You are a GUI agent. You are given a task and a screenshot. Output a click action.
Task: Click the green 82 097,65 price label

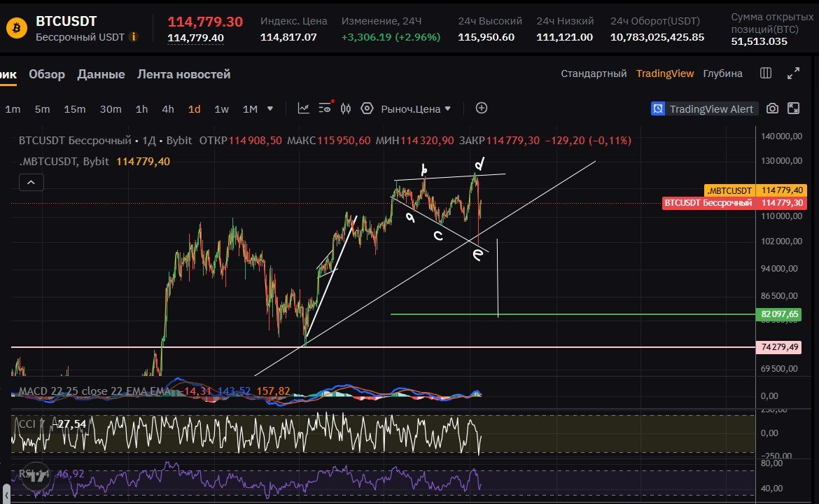coord(778,314)
